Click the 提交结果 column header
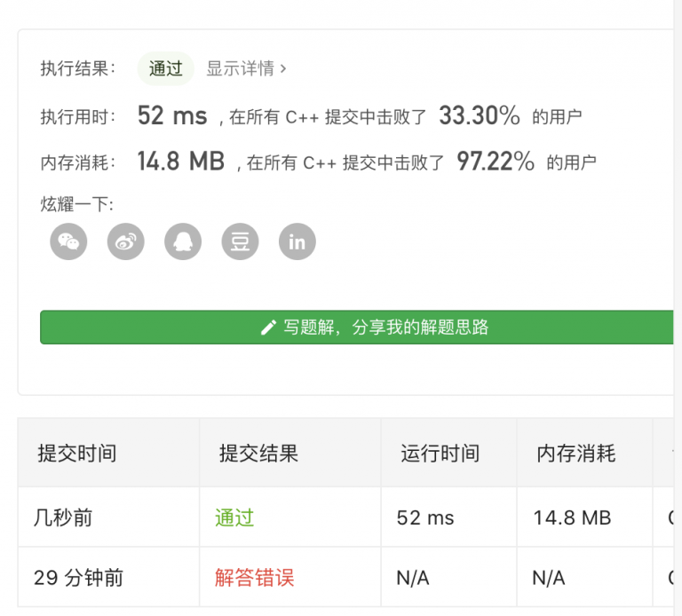Screen dimensions: 682x616 tap(258, 454)
